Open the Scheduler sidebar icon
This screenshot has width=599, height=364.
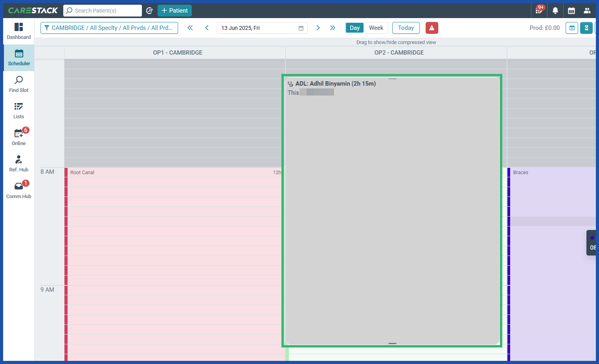[x=18, y=57]
